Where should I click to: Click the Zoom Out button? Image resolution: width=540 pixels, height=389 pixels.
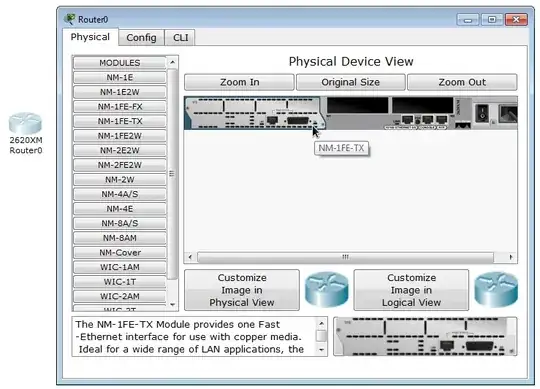[x=462, y=82]
